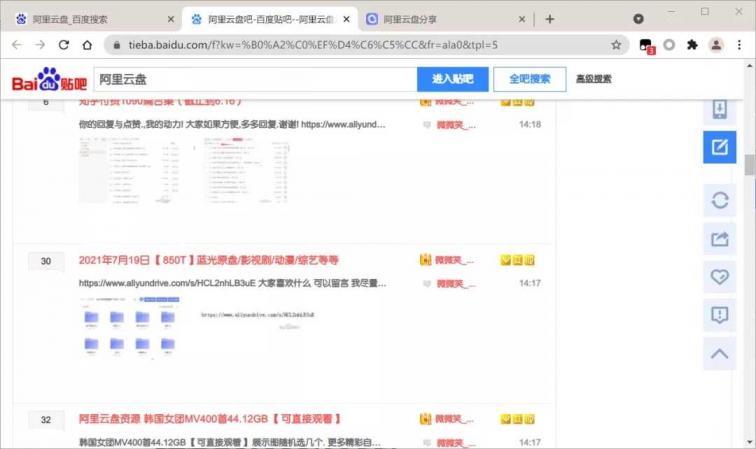This screenshot has height=449, width=756.
Task: Click the dark circle icon in tab bar
Action: click(638, 19)
